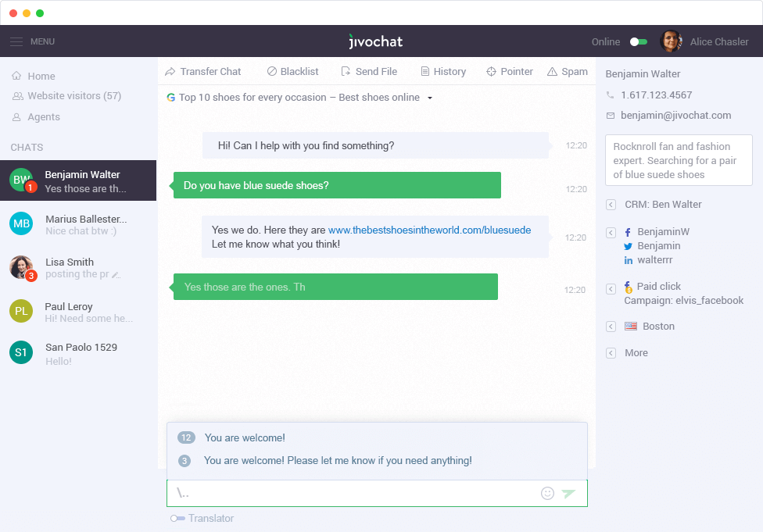763x532 pixels.
Task: Click the Blacklist toolbar button
Action: [293, 71]
